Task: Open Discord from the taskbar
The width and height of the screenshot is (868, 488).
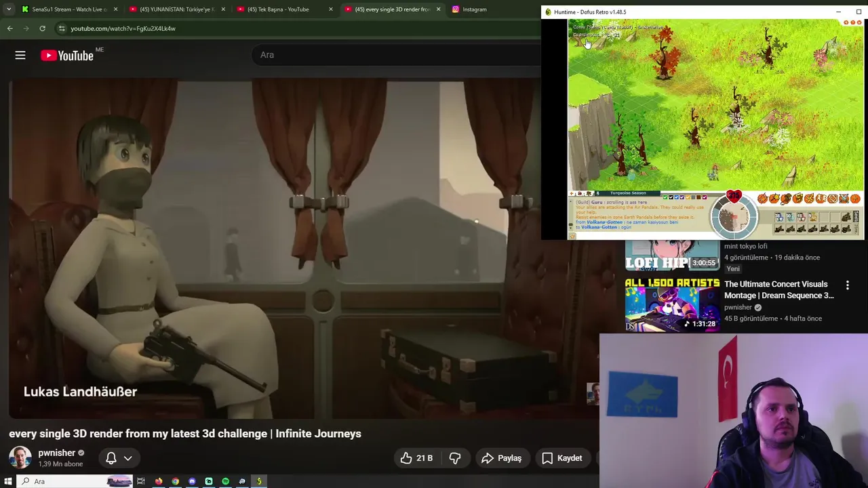Action: point(192,481)
